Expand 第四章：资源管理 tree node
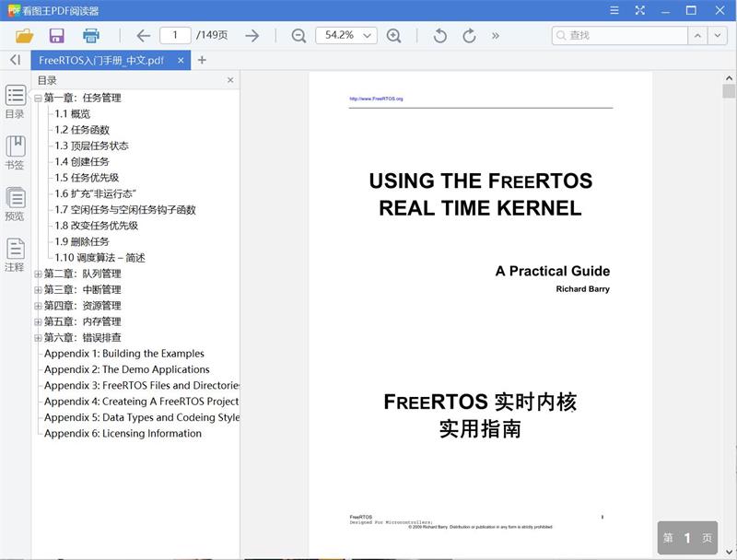Image resolution: width=737 pixels, height=560 pixels. [38, 306]
